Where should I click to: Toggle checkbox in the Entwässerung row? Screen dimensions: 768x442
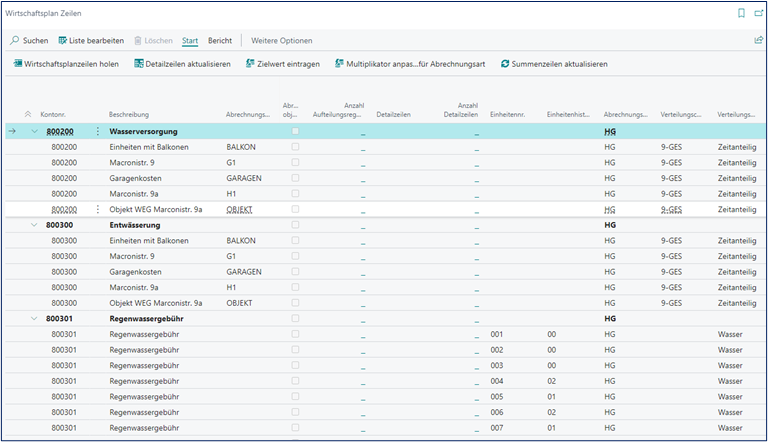tap(294, 225)
